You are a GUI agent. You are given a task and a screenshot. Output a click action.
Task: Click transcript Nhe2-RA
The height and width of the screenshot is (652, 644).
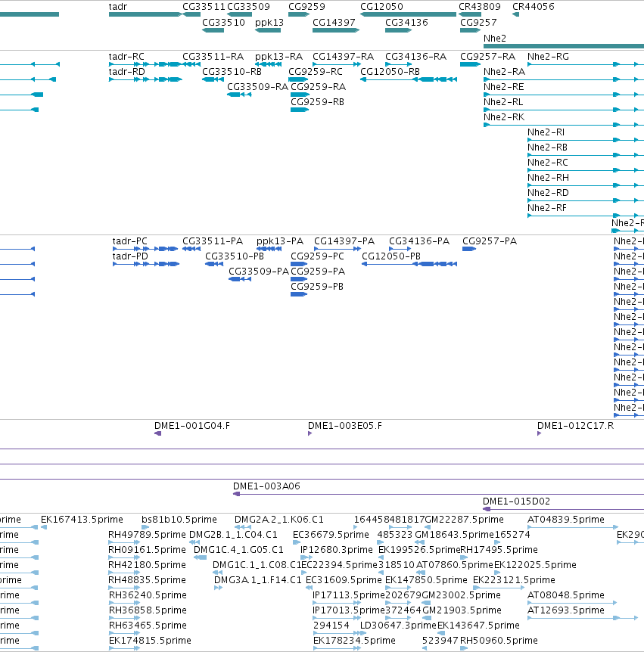coord(504,72)
